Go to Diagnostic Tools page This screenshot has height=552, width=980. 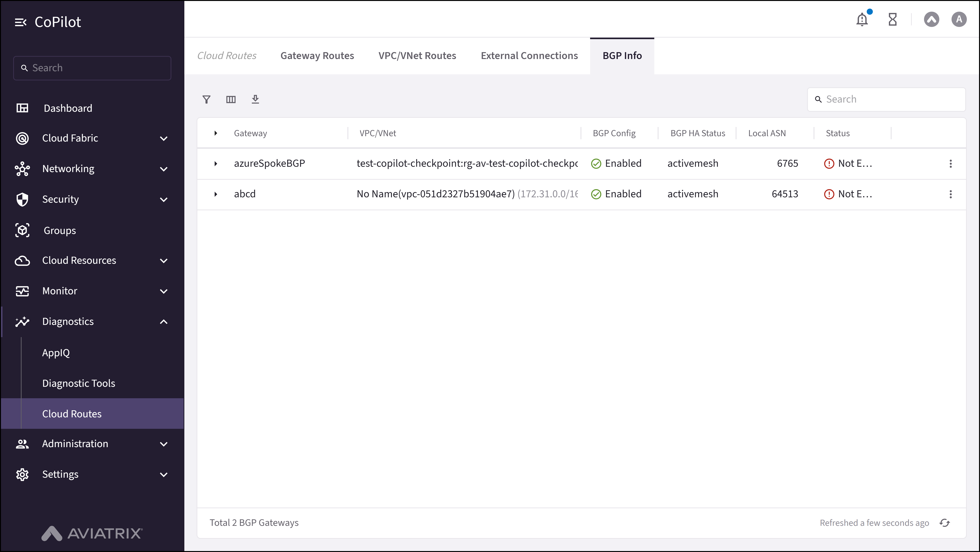pos(78,383)
